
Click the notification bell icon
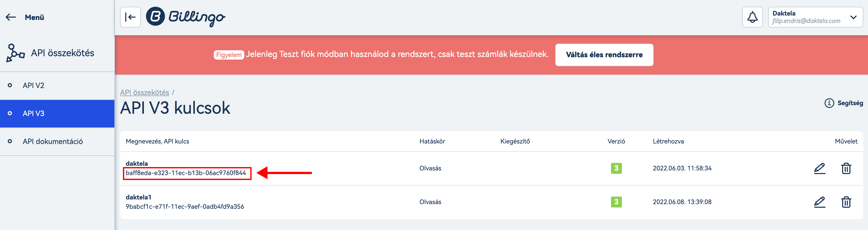click(752, 17)
